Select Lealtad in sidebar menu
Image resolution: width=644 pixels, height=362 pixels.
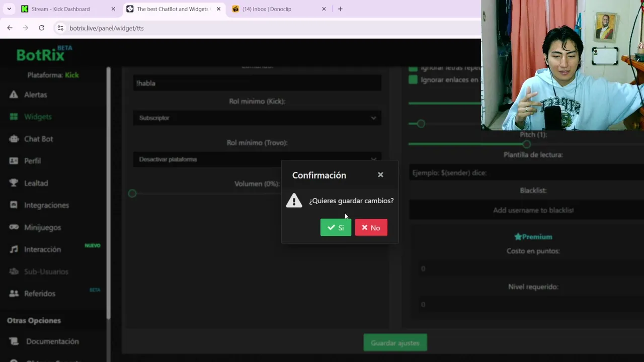coord(36,183)
